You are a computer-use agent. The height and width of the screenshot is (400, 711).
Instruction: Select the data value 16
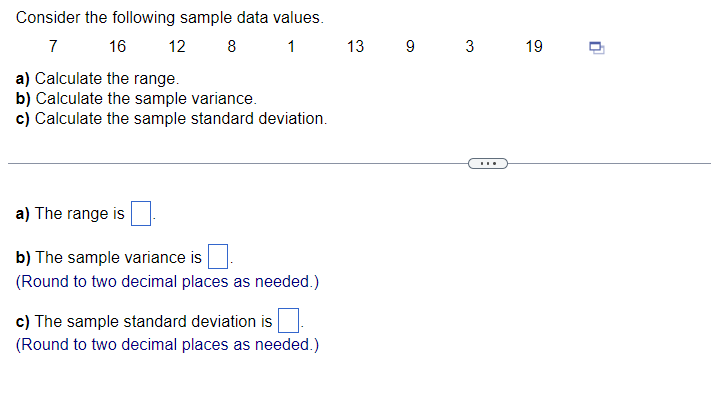[x=117, y=46]
